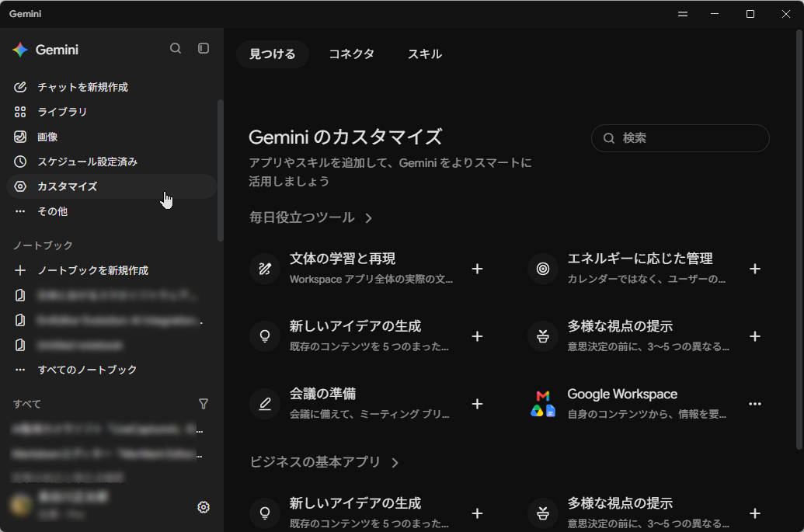Viewport: 804px width, 532px height.
Task: Open スケジュール設定済み entry
Action: [x=112, y=162]
